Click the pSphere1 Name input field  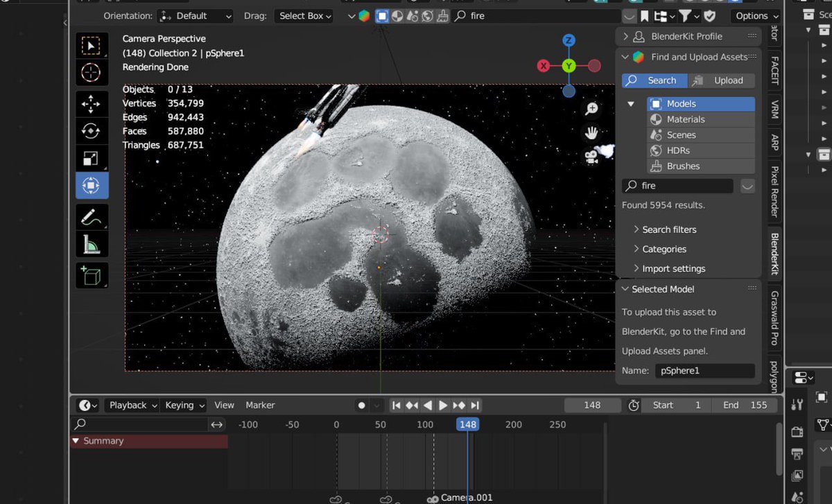pyautogui.click(x=704, y=371)
